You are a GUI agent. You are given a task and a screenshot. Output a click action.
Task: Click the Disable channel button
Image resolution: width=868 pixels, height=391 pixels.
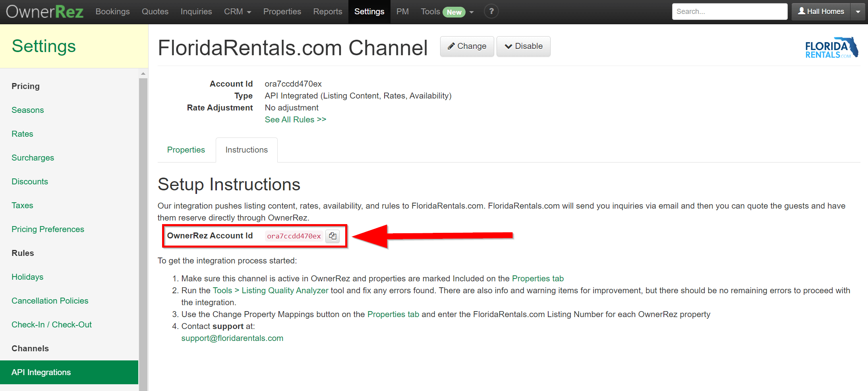[523, 46]
